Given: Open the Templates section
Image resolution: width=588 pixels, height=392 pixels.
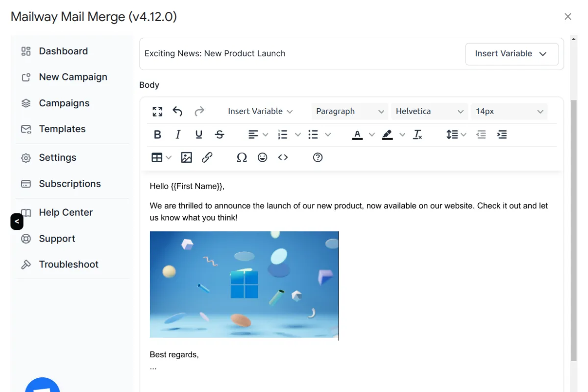Looking at the screenshot, I should click(62, 129).
